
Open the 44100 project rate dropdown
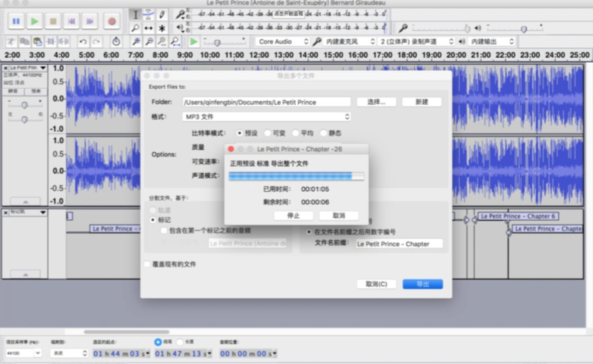(23, 353)
